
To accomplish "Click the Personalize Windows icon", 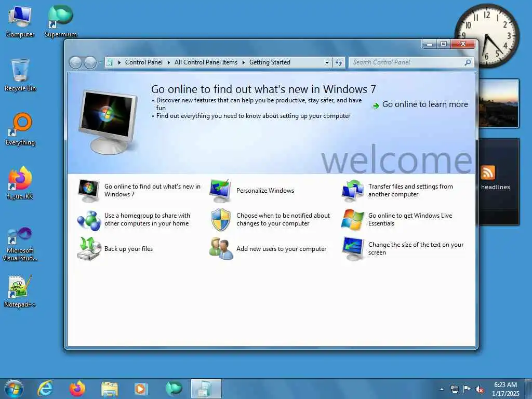I will click(x=220, y=191).
